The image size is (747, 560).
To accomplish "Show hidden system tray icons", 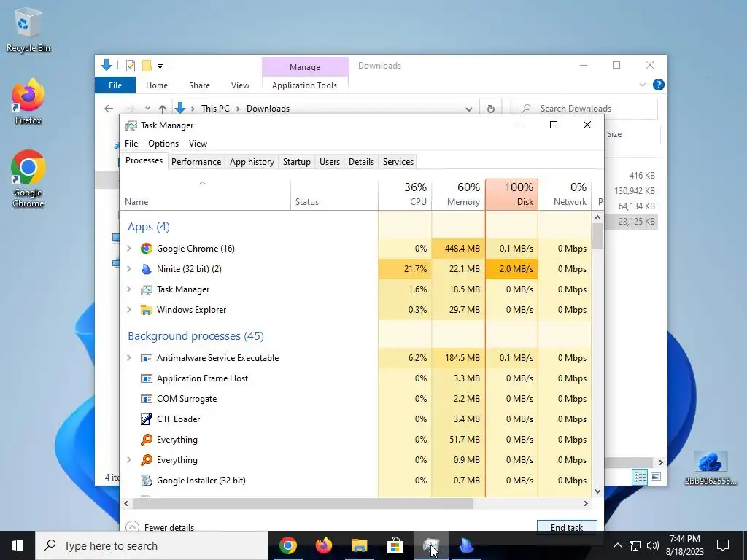I will tap(617, 545).
